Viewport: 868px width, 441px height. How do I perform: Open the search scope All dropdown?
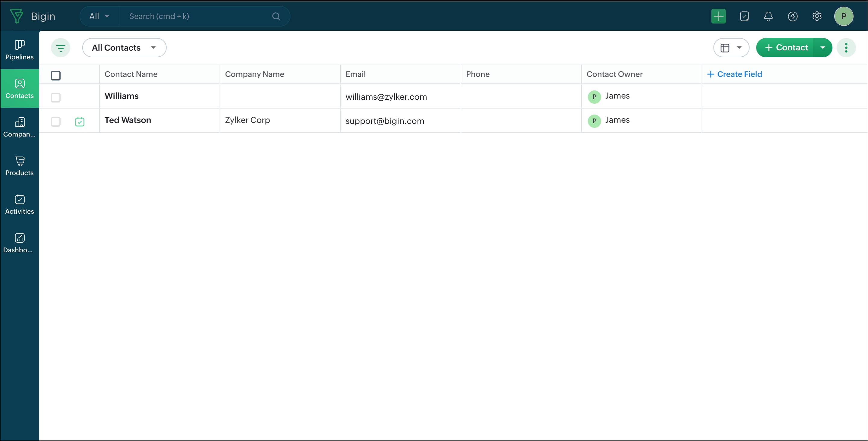coord(99,16)
